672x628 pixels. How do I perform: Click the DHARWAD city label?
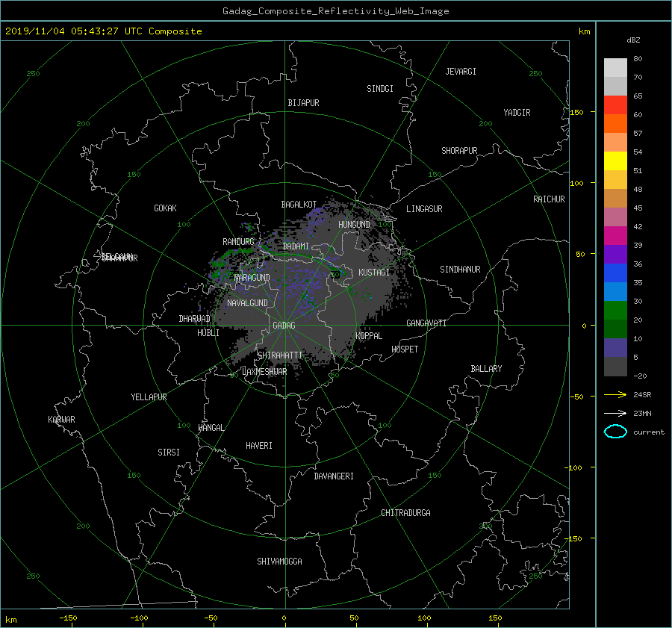[x=195, y=319]
